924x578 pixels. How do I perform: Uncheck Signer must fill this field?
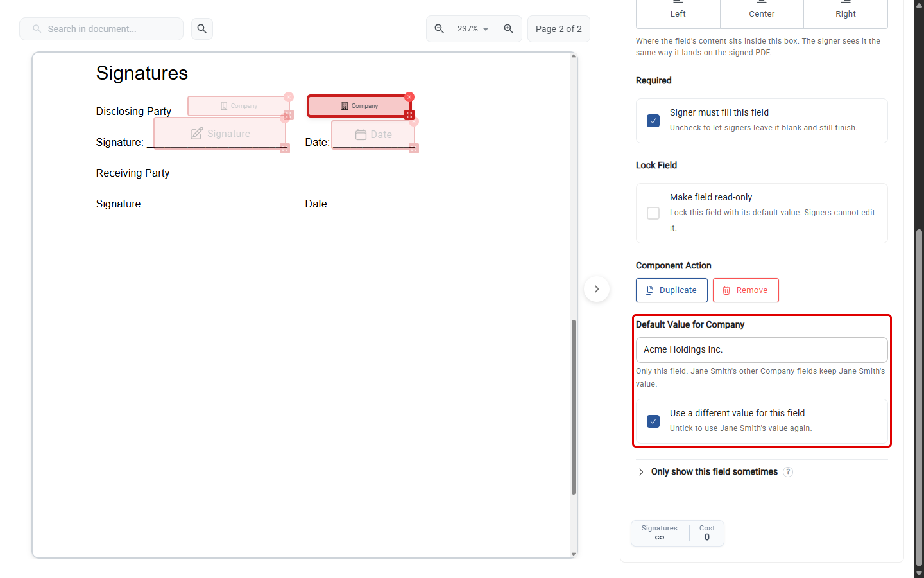click(653, 121)
